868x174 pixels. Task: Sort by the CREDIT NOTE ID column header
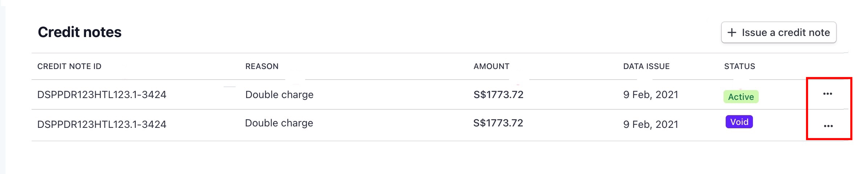pos(69,66)
